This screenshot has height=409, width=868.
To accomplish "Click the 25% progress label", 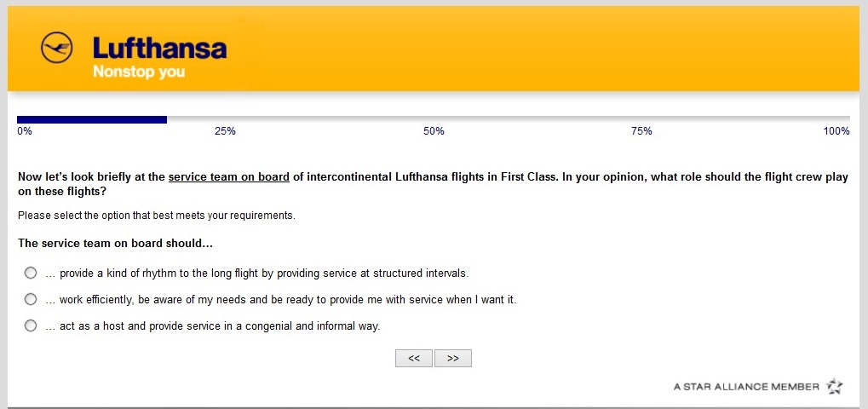I will point(225,131).
